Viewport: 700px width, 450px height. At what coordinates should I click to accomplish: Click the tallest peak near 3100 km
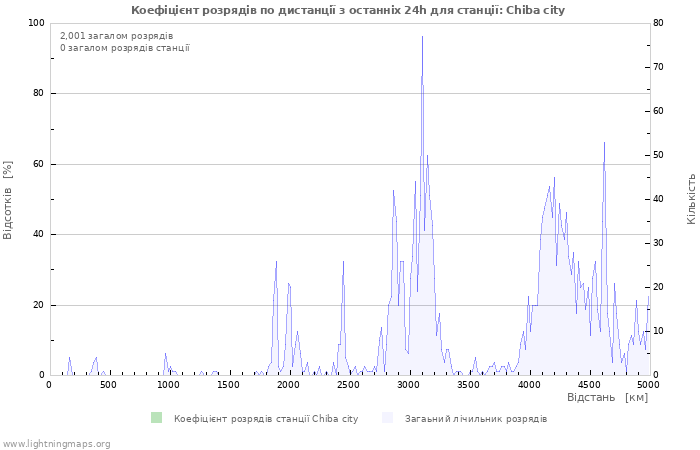(x=422, y=37)
